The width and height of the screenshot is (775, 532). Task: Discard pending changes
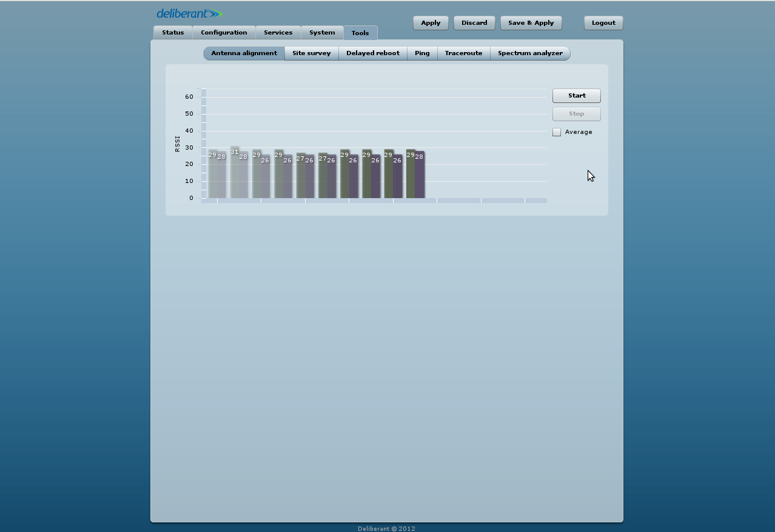(x=474, y=23)
